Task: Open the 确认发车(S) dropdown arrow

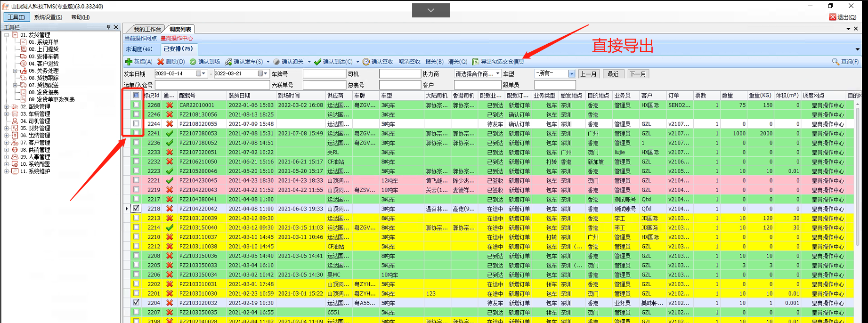Action: pos(268,62)
